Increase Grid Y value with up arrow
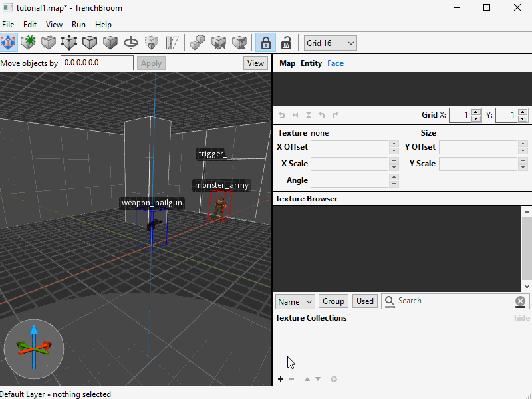Viewport: 532px width, 399px height. pyautogui.click(x=523, y=112)
